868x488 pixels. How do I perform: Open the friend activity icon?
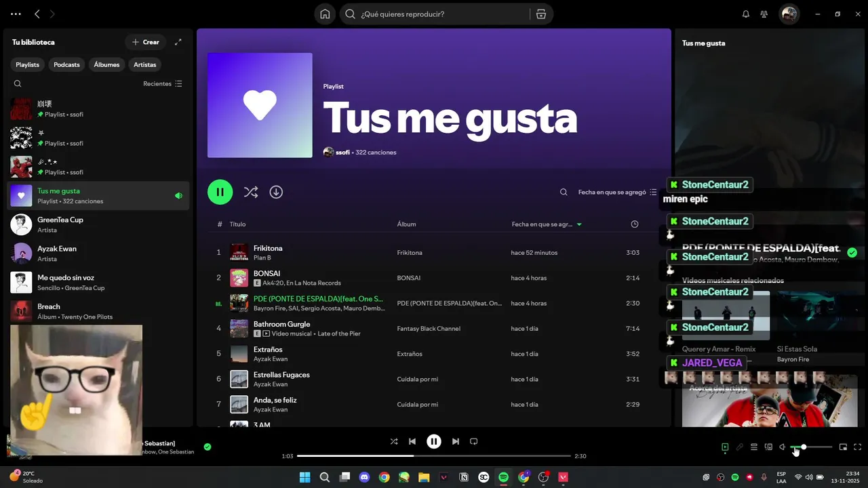(764, 14)
